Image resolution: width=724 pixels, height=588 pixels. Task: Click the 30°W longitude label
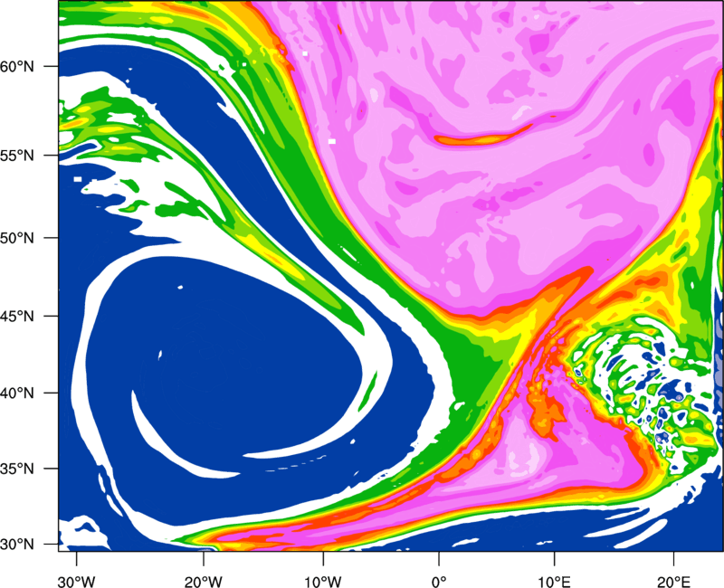[x=77, y=582]
